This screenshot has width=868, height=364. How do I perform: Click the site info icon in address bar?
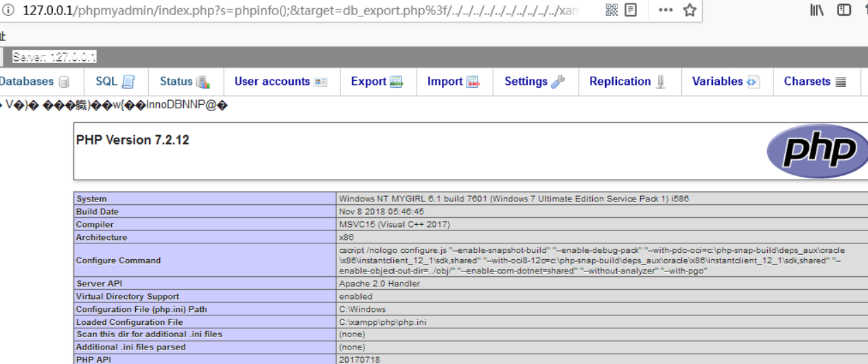point(8,10)
